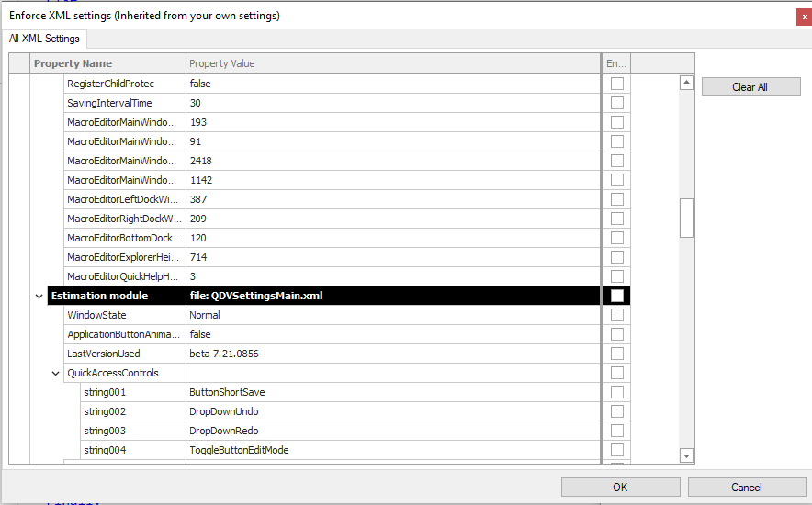Toggle the enforce checkbox for WindowState

click(617, 315)
